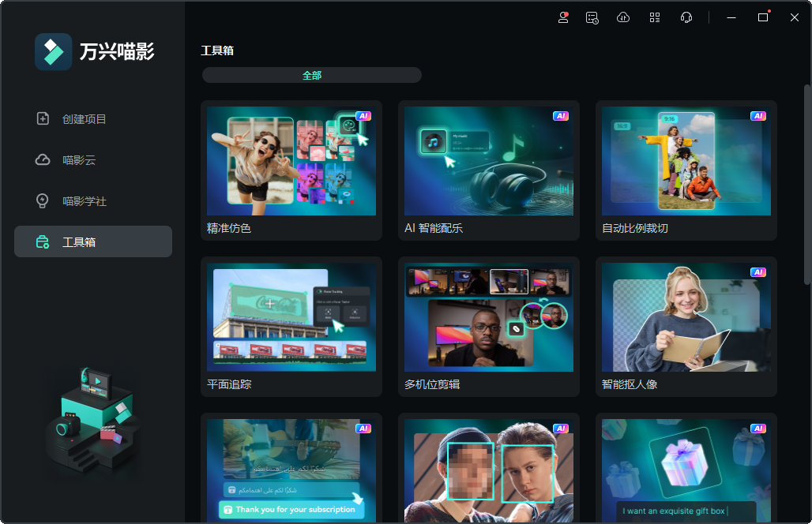This screenshot has width=812, height=524.
Task: Open 创建项目 in the sidebar
Action: point(93,119)
